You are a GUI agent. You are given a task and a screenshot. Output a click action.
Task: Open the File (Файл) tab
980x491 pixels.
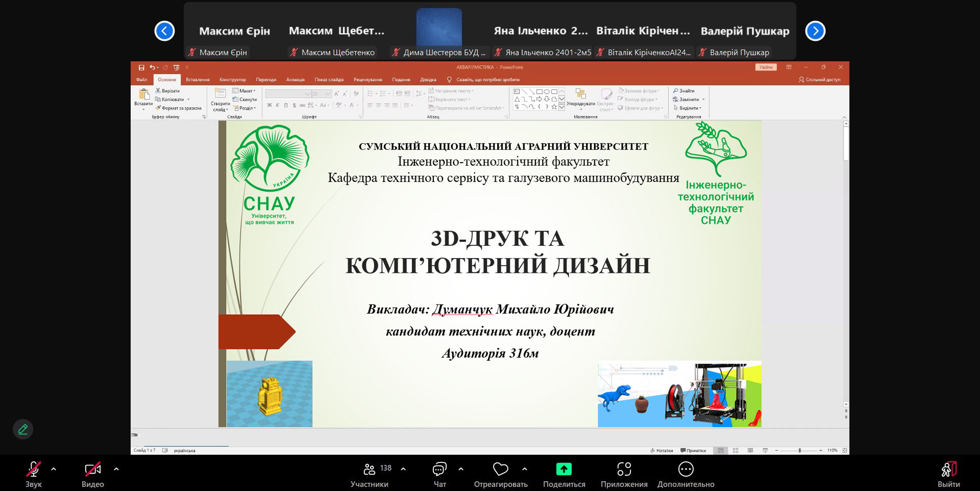(x=141, y=80)
